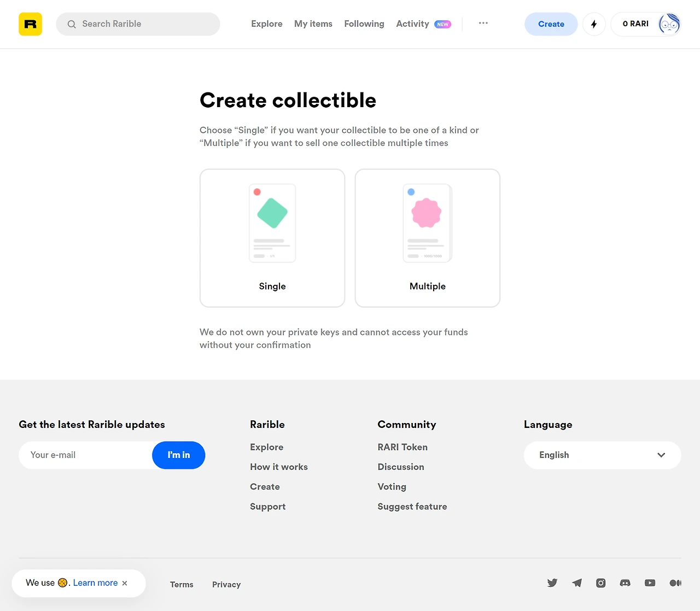This screenshot has width=700, height=611.
Task: Click the lightning bolt notifications icon
Action: point(594,24)
